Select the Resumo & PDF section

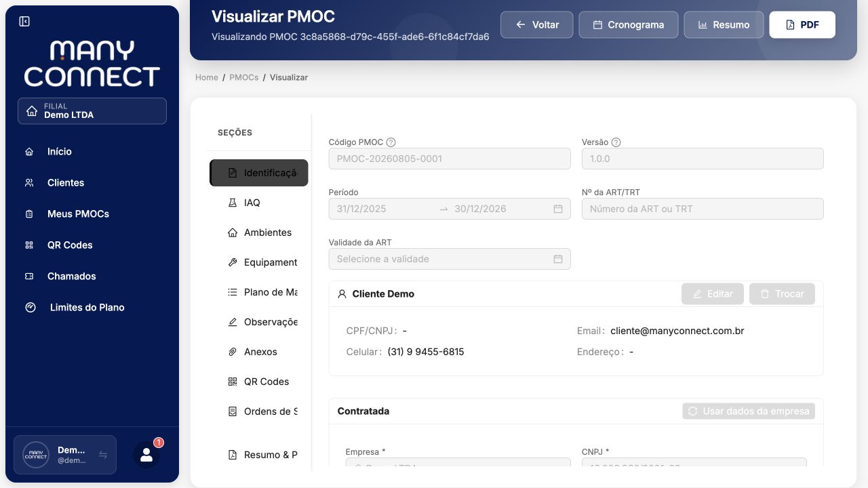coord(259,455)
